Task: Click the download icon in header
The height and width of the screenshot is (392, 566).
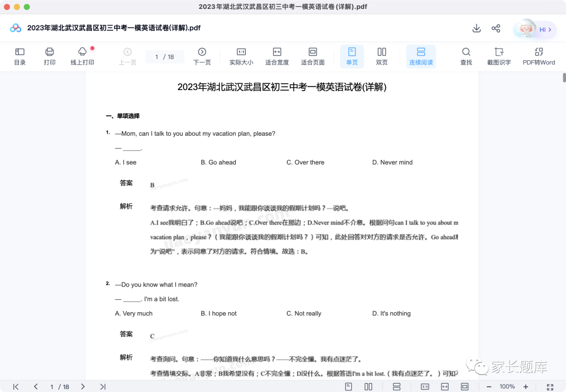Action: point(476,28)
